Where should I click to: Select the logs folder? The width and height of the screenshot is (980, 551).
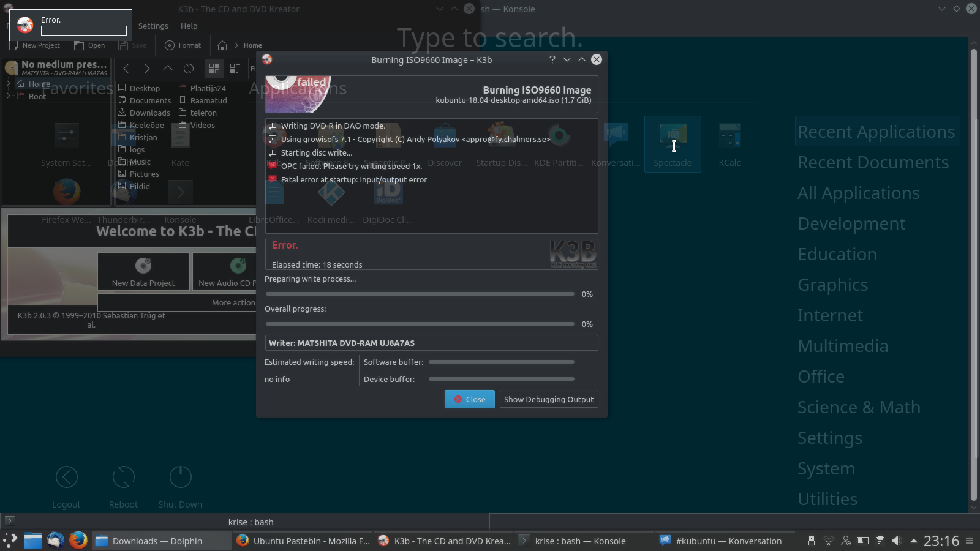132,149
